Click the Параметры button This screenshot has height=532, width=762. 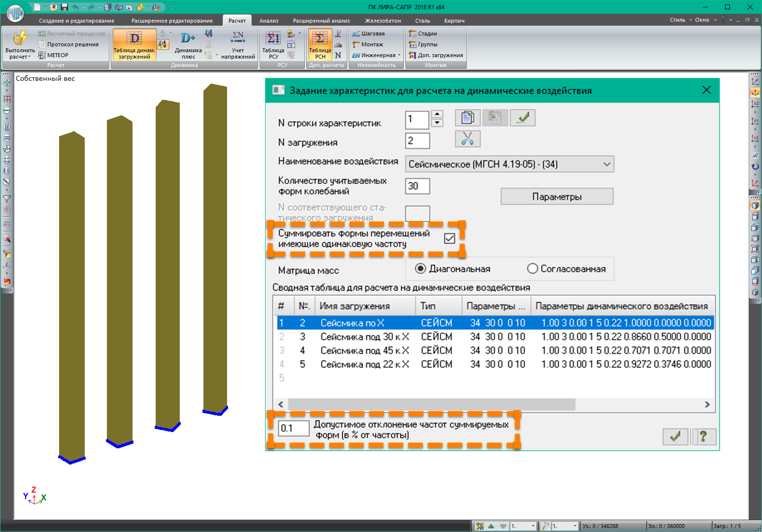click(557, 197)
